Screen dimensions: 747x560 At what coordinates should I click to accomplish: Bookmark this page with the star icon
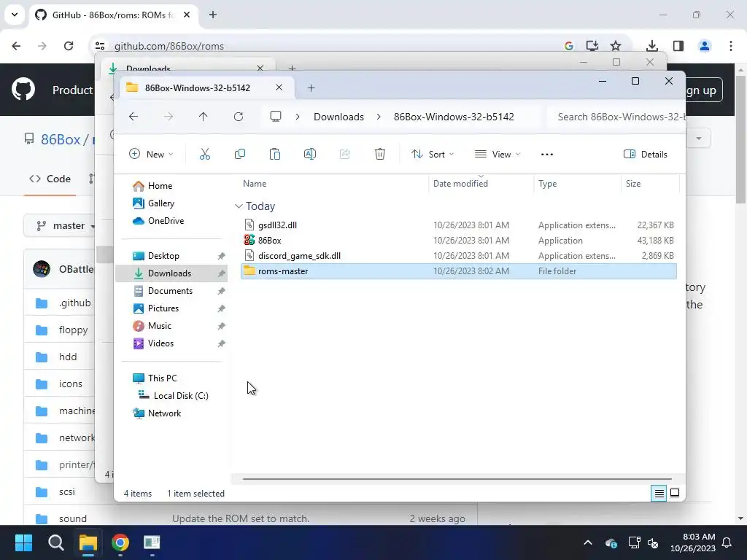[x=616, y=46]
